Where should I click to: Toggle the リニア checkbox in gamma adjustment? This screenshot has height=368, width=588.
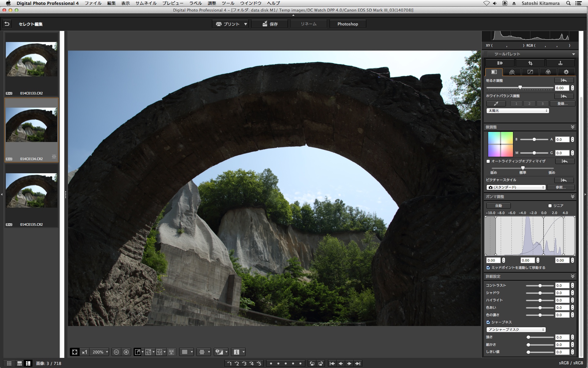click(x=550, y=206)
